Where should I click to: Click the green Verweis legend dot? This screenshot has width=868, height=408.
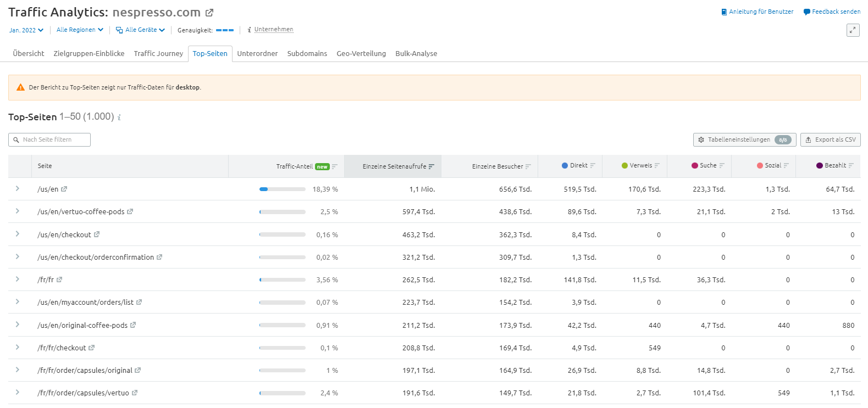pyautogui.click(x=624, y=165)
